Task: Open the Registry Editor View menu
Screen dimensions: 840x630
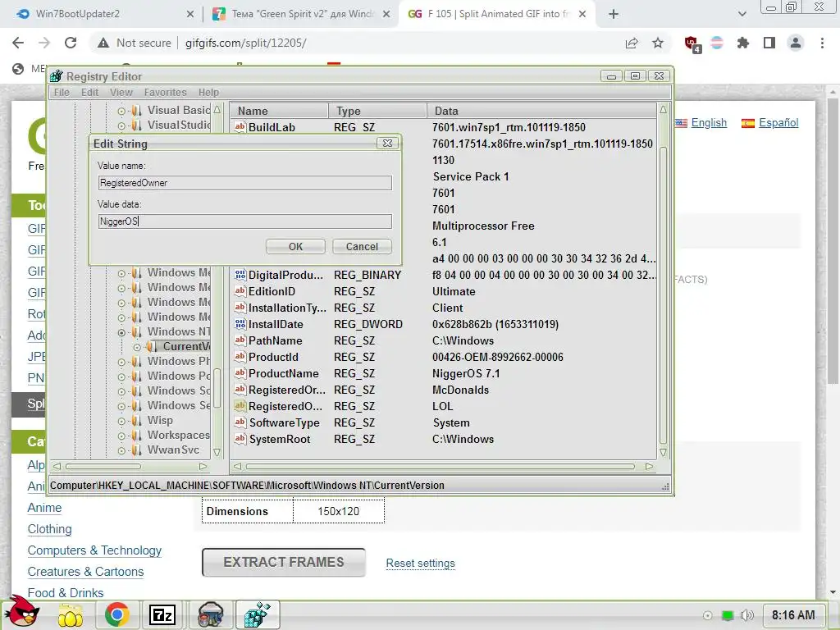Action: pos(121,92)
